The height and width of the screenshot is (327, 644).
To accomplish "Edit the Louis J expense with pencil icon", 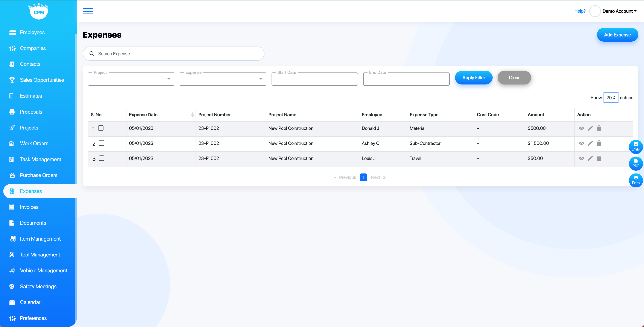I will (590, 158).
